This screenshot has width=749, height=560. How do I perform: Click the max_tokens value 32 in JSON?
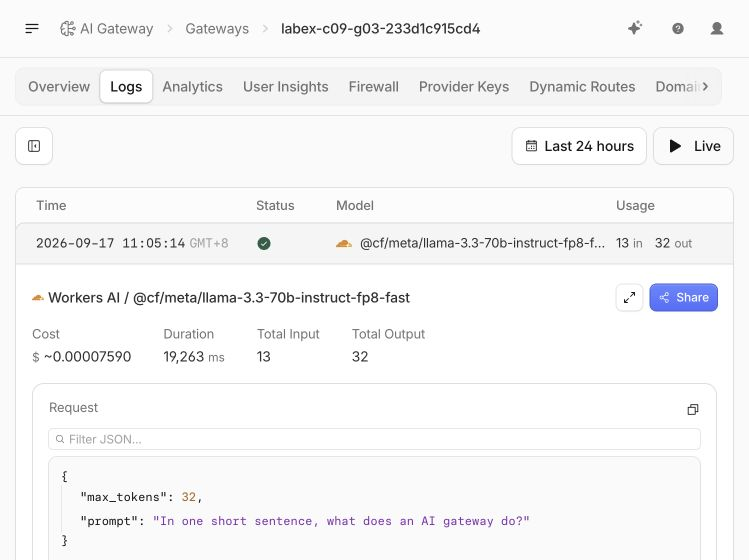click(x=189, y=497)
